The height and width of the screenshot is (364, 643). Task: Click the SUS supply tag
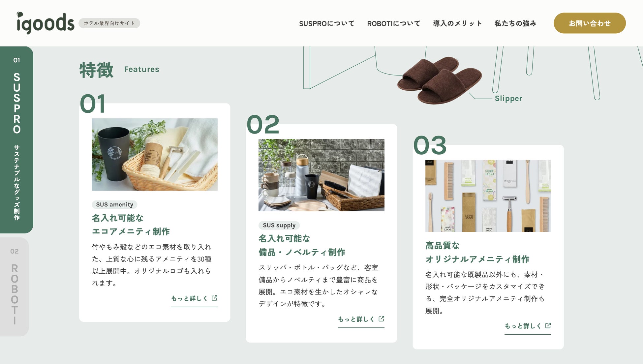[x=279, y=225]
